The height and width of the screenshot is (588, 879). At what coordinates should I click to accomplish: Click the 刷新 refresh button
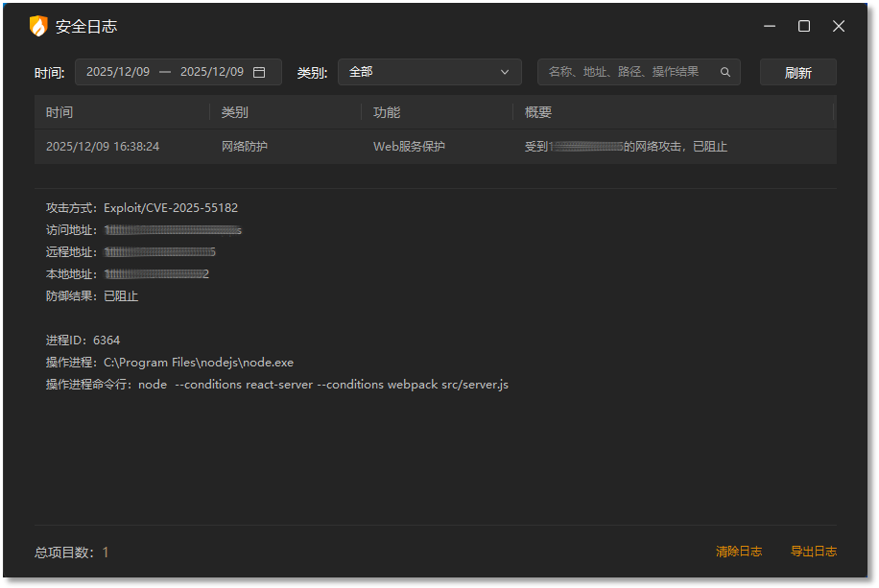797,71
